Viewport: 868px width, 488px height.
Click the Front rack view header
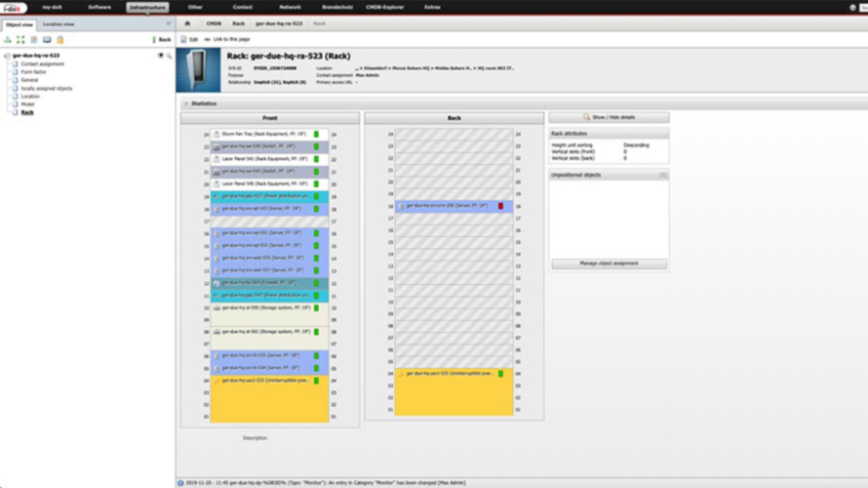269,118
